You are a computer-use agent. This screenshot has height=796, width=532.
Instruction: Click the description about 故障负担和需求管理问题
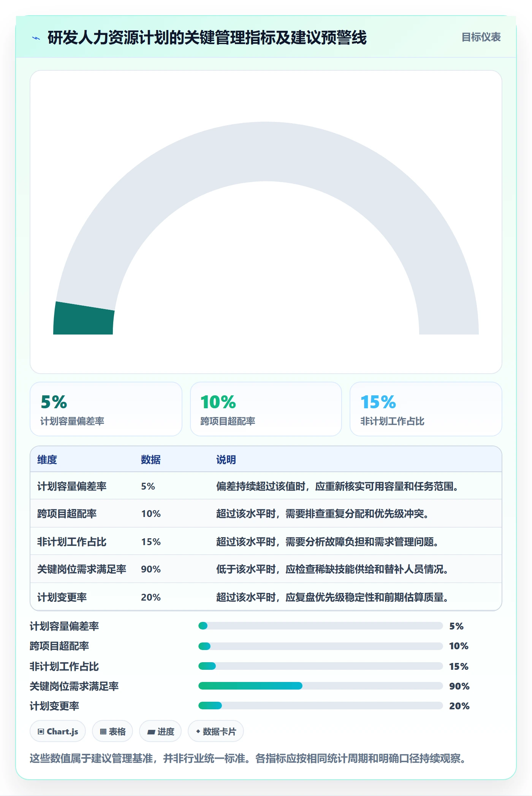(328, 542)
